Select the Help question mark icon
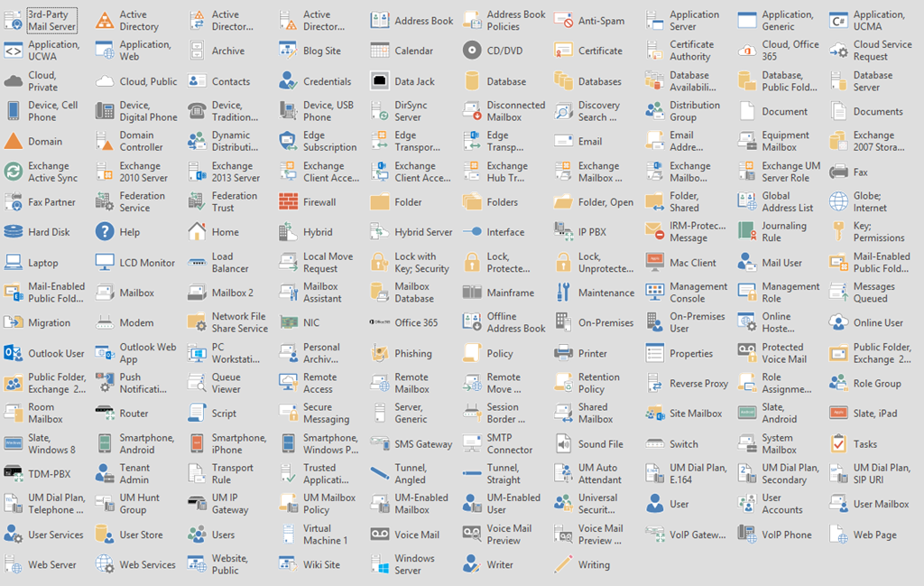Screen dimensions: 924x586 point(105,232)
